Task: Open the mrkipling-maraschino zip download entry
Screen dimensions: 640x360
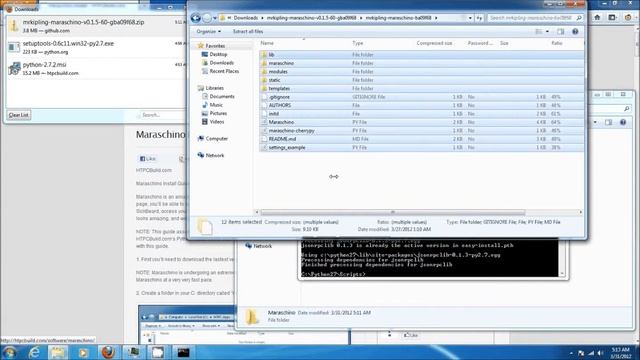Action: 95,26
